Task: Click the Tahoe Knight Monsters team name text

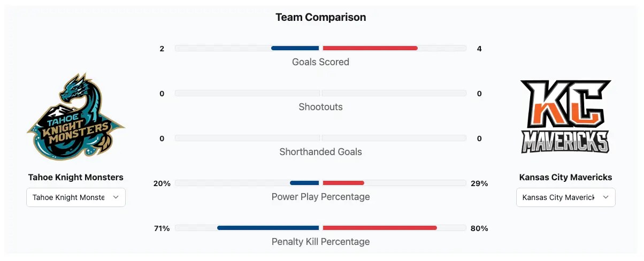Action: click(x=76, y=177)
